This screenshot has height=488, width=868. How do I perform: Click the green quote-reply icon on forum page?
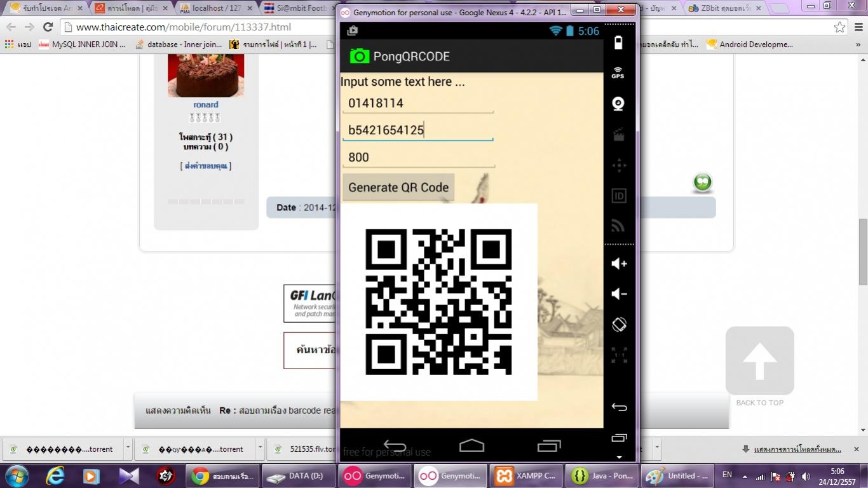point(702,182)
